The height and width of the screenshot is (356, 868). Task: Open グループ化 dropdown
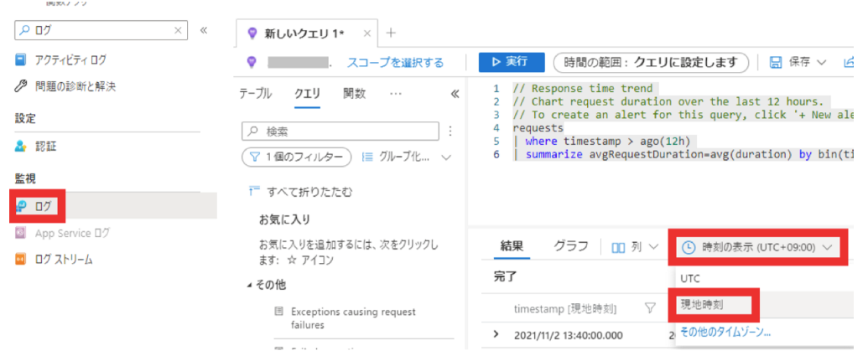(x=406, y=157)
